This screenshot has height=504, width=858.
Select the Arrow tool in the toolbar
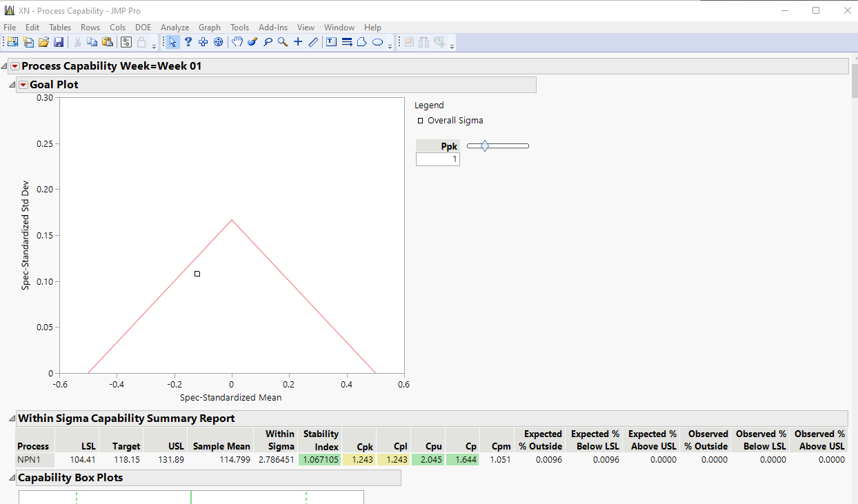172,42
